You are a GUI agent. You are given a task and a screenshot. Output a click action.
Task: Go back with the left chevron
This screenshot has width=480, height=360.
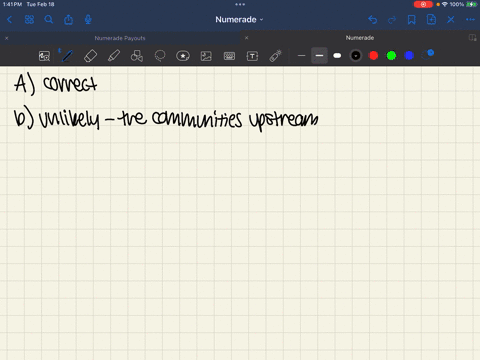(9, 20)
